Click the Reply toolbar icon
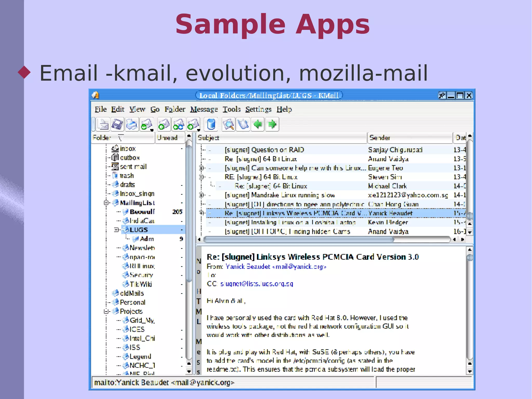 click(164, 124)
